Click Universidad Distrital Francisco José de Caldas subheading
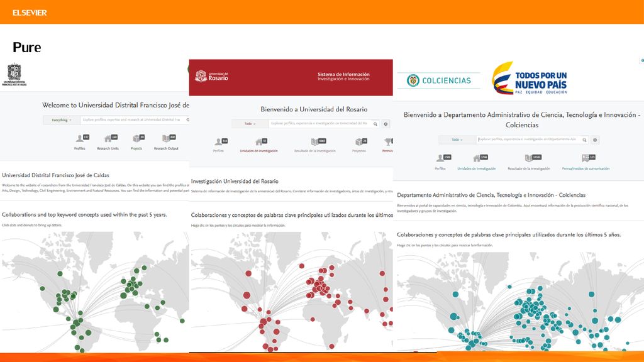Screen dimensions: 644x362 pos(55,175)
